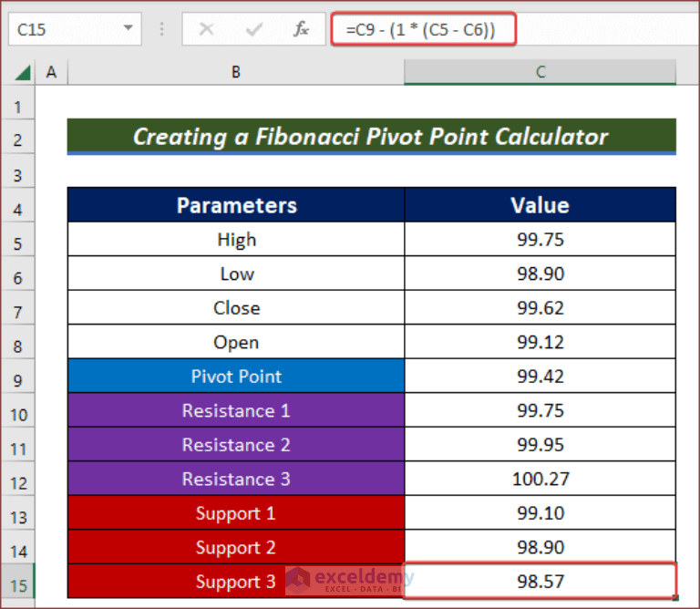Click Support 1 value 99.10
This screenshot has width=700, height=609.
[x=540, y=513]
